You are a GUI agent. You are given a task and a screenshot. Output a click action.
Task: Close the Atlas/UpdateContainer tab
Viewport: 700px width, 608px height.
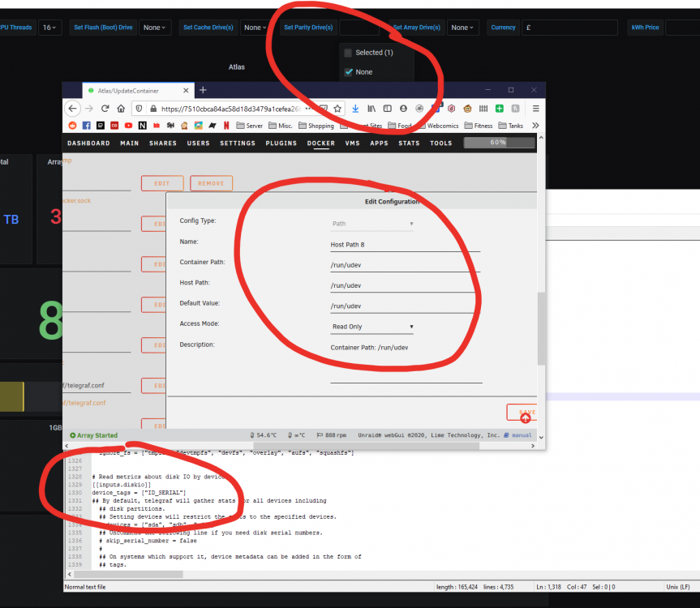coord(186,91)
